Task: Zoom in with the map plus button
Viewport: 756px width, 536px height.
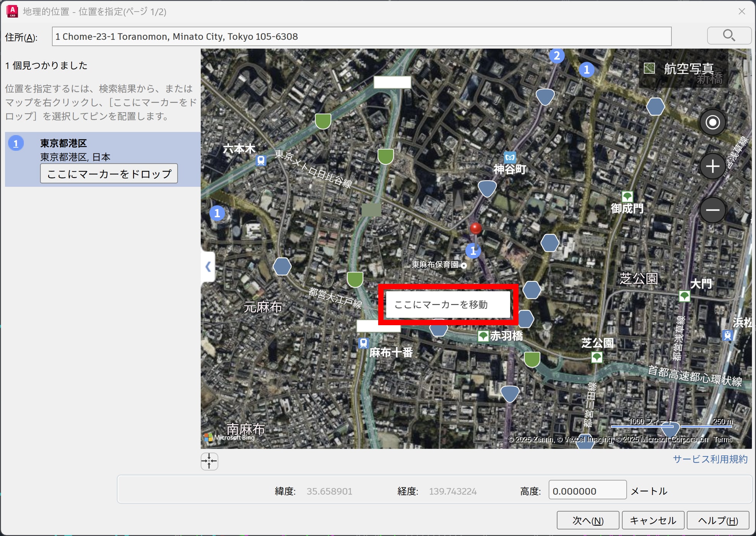Action: click(x=712, y=166)
